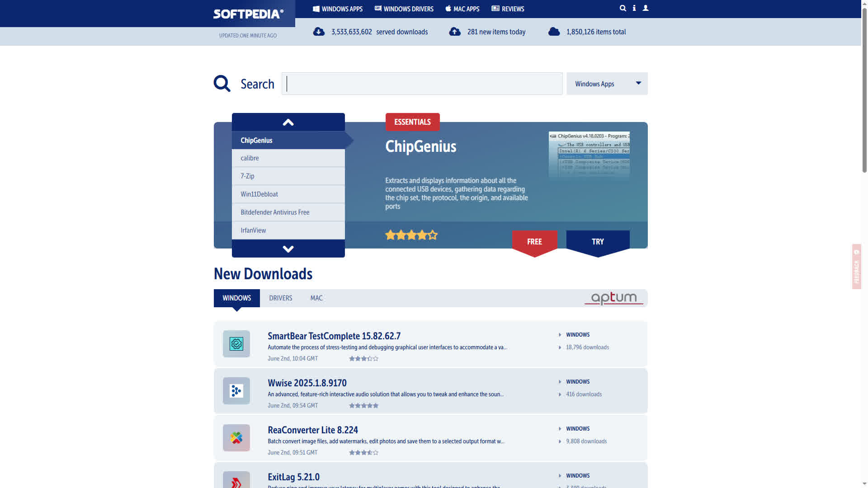868x488 pixels.
Task: Click 'Updated one minute ago' text
Action: [x=248, y=36]
